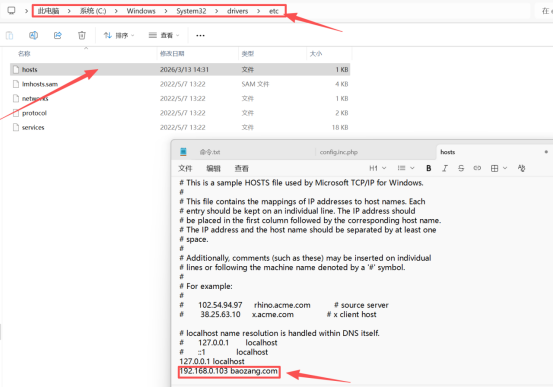Expand the chevron after System32 in breadcrumb
This screenshot has width=554, height=388.
click(217, 11)
